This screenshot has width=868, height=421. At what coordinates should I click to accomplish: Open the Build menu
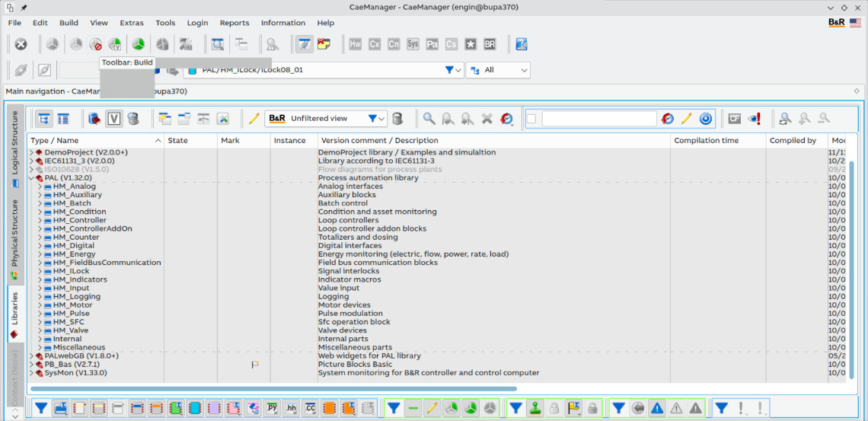(x=69, y=23)
